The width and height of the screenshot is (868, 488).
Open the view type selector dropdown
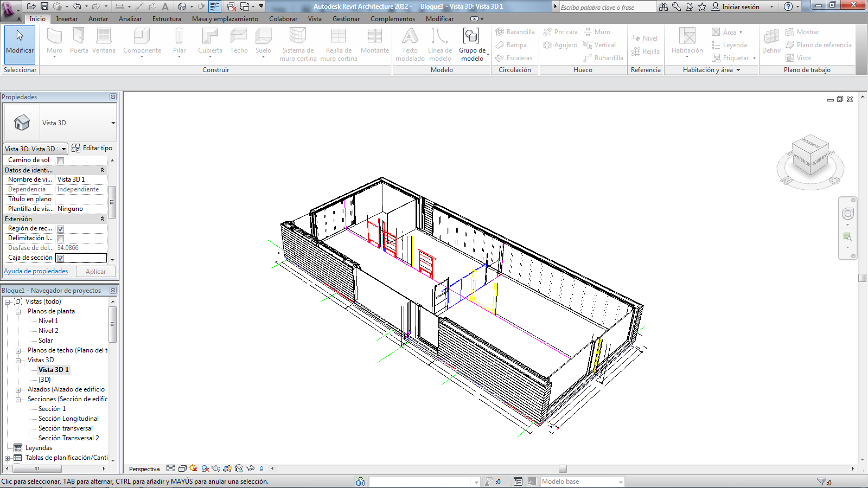pyautogui.click(x=63, y=149)
